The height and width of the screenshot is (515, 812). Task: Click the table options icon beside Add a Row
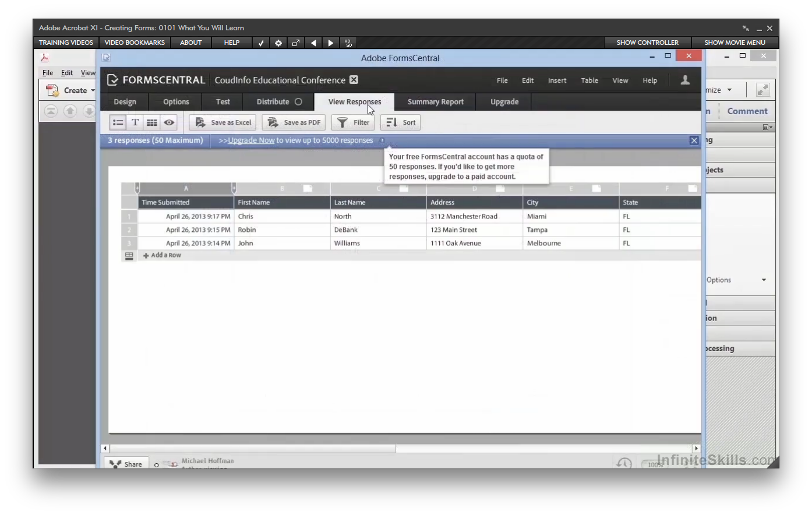tap(129, 256)
